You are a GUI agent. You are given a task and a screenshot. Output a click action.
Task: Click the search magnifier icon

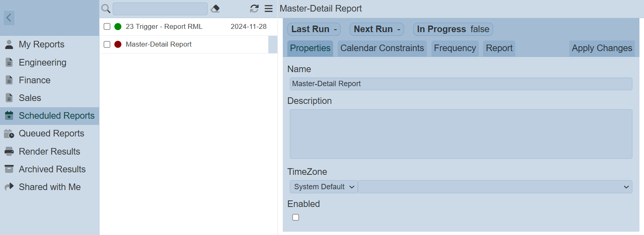click(106, 9)
